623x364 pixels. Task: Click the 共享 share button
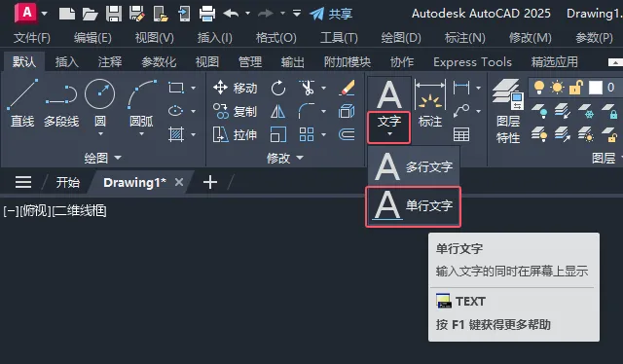click(x=331, y=14)
